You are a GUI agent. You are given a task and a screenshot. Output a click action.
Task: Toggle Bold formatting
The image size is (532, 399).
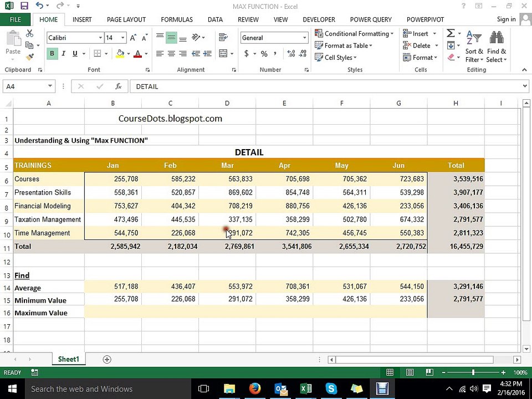point(52,54)
